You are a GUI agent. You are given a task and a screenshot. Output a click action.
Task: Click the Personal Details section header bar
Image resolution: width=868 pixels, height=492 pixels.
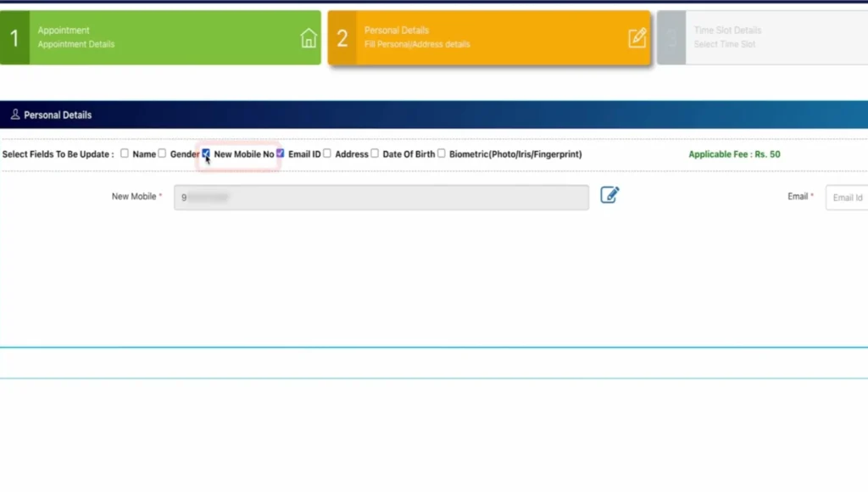click(x=434, y=115)
